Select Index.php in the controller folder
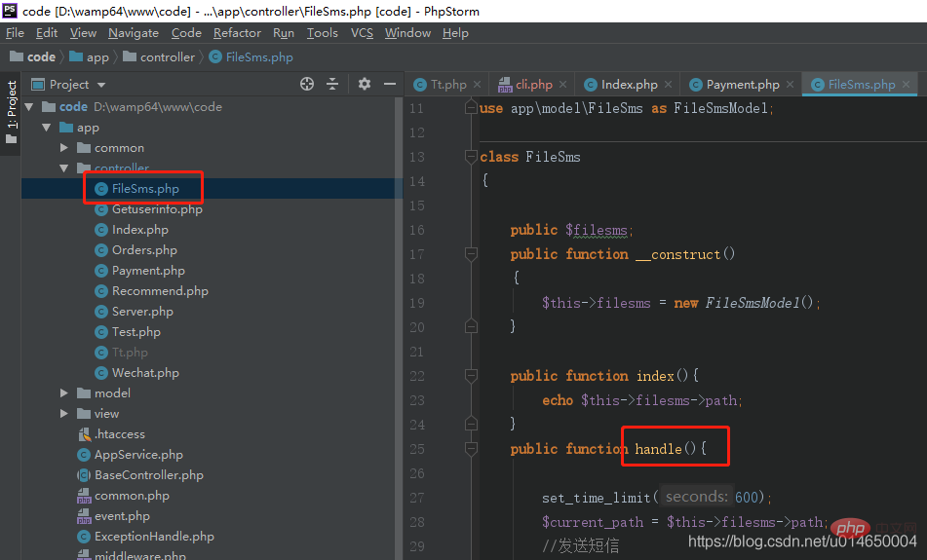This screenshot has width=927, height=560. point(132,229)
